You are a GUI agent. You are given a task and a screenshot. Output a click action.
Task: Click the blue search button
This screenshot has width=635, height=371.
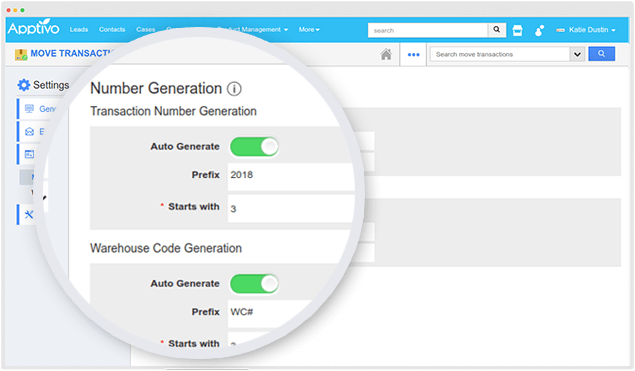pyautogui.click(x=601, y=53)
